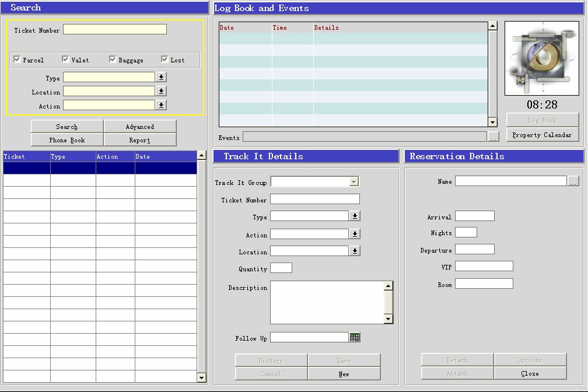Toggle the Valet checkbox
Viewport: 588px width, 392px height.
coord(65,60)
